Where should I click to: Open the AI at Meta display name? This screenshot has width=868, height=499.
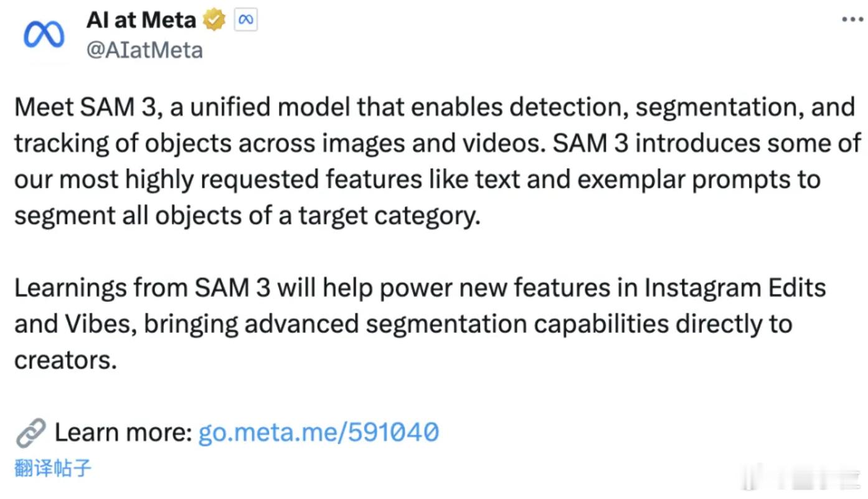pyautogui.click(x=141, y=21)
